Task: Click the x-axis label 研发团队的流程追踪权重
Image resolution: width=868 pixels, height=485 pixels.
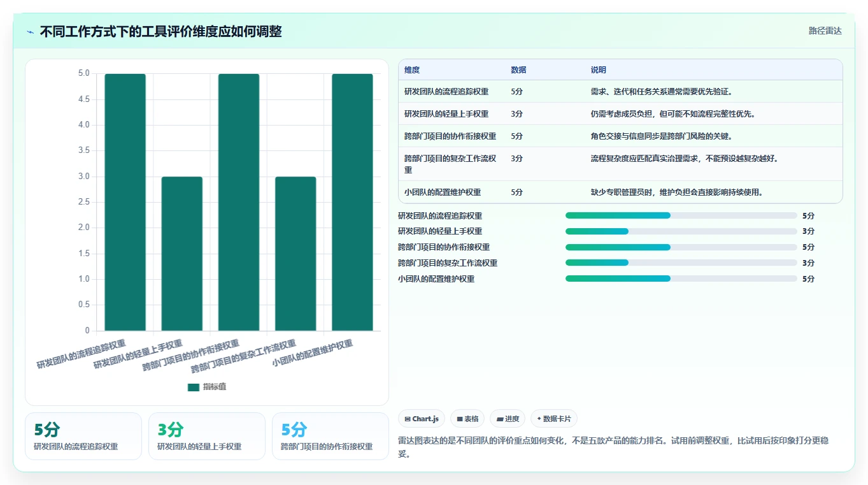Action: point(82,354)
